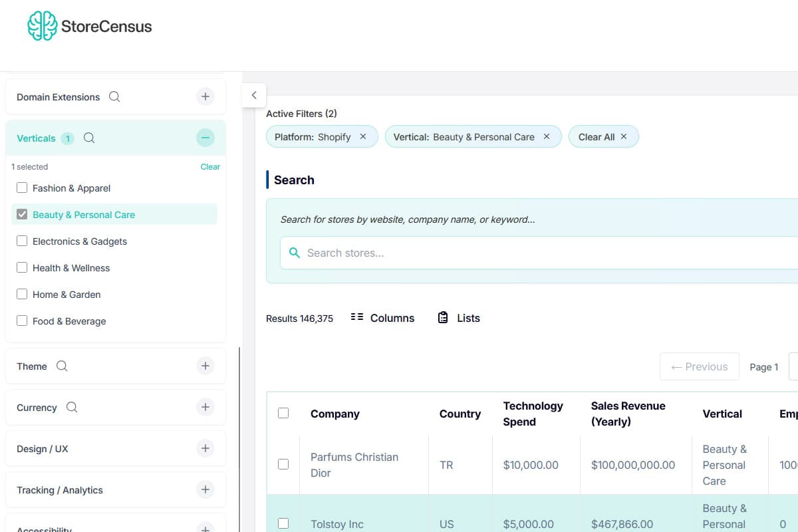Image resolution: width=798 pixels, height=532 pixels.
Task: Remove the Platform: Shopify filter chip
Action: (363, 136)
